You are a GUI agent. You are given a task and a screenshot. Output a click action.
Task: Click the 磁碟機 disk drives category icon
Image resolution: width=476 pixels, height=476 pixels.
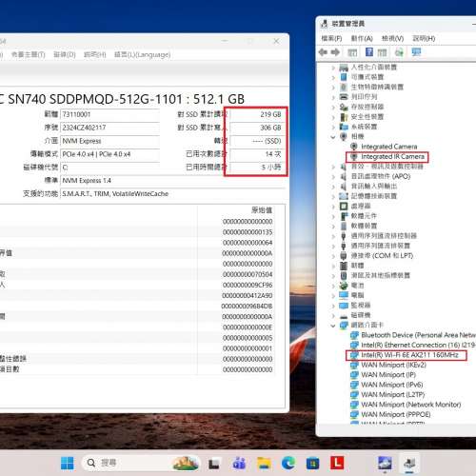344,315
